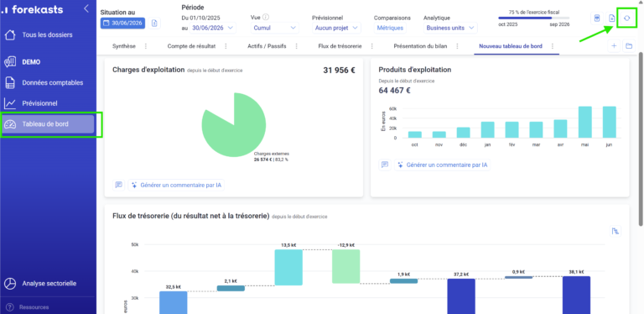Open comment icon under Produits d'exploitation
The width and height of the screenshot is (644, 314).
385,165
